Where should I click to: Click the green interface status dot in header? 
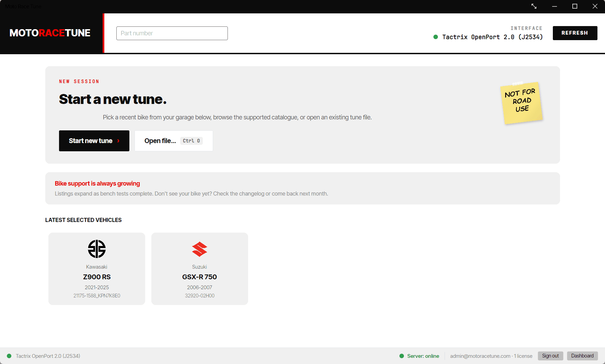coord(435,37)
